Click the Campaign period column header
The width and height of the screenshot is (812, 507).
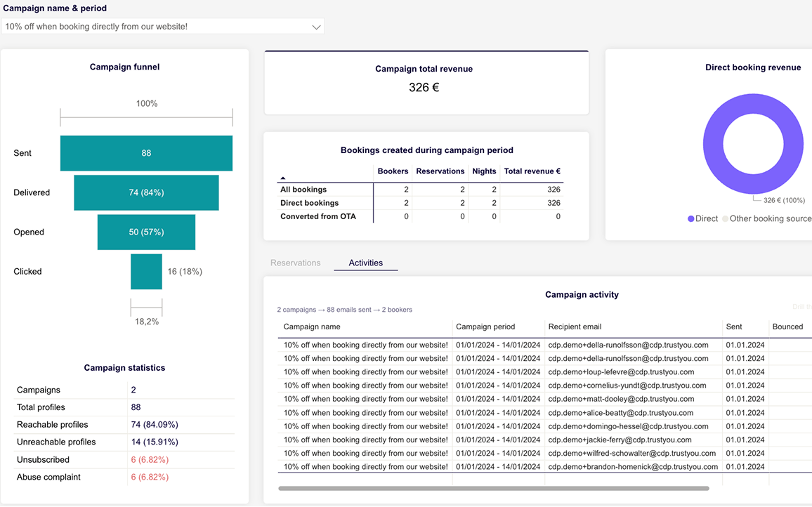tap(485, 327)
